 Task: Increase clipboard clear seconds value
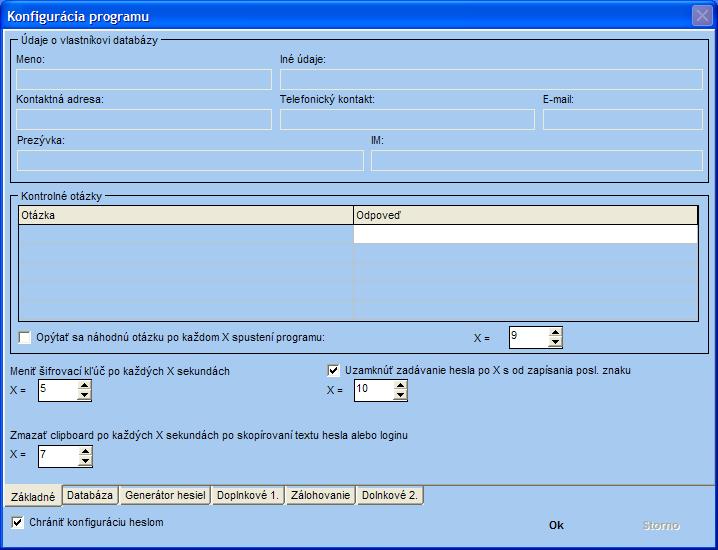85,452
